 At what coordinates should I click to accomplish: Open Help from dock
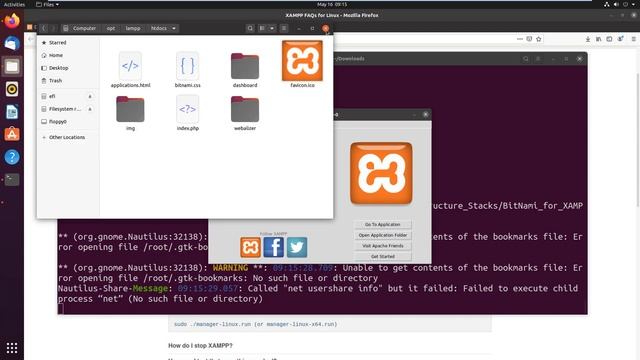click(x=12, y=157)
